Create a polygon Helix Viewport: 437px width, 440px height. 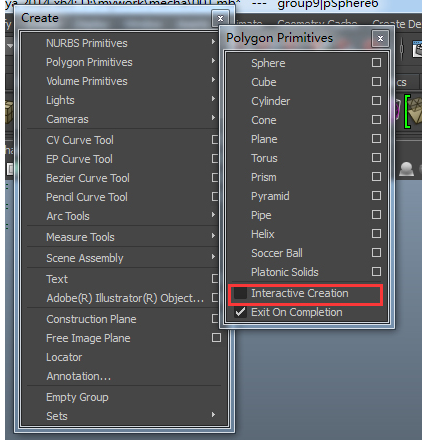[x=263, y=234]
